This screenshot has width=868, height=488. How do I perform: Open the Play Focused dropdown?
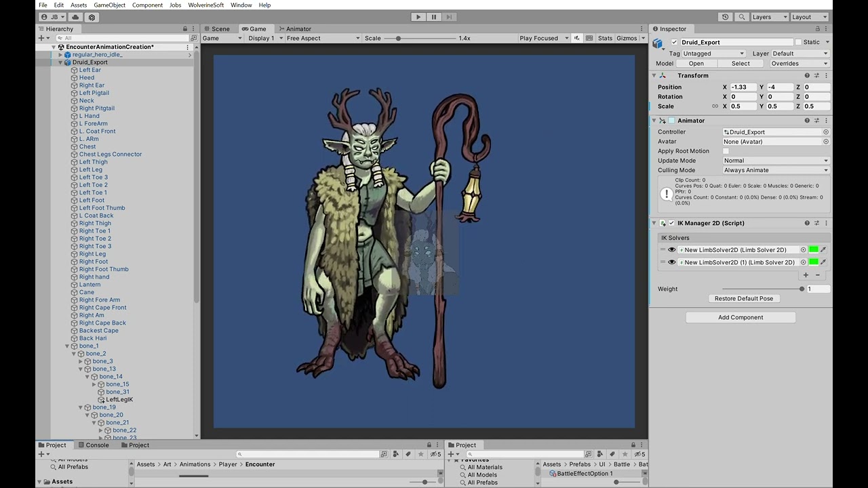tap(544, 38)
